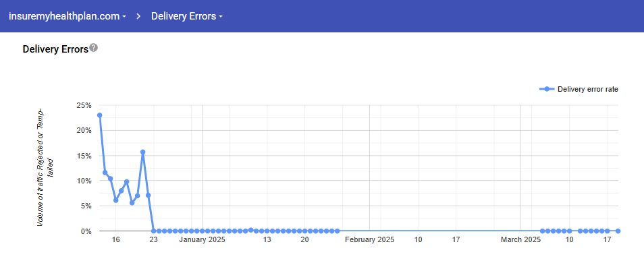Click the Delivery Errors section heading

[x=55, y=49]
